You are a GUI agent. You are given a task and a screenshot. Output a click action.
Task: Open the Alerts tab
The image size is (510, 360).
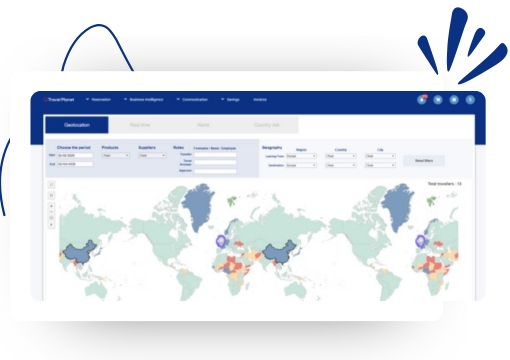(203, 125)
